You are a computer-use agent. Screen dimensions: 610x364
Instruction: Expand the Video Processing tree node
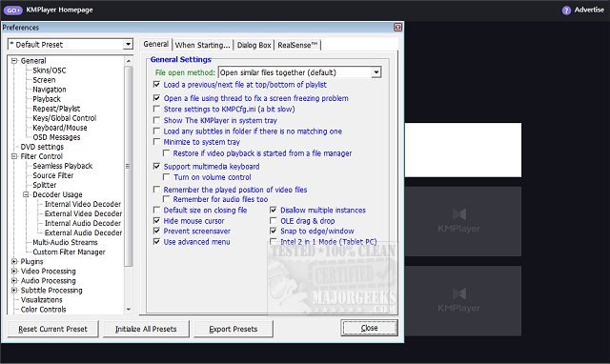tap(14, 271)
